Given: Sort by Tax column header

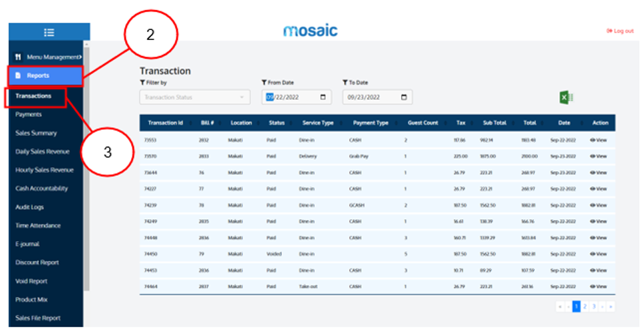Looking at the screenshot, I should click(x=461, y=123).
